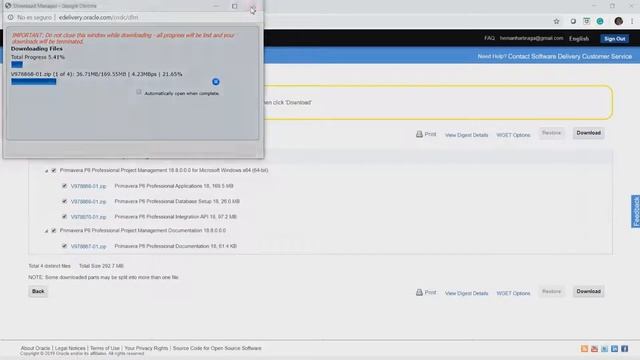Open the square extension icon beside the green one
The image size is (640, 360).
point(587,21)
